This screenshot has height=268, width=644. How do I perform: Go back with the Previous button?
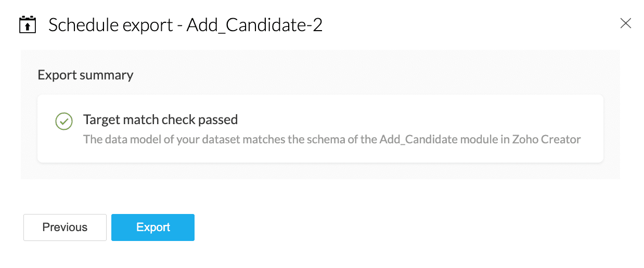65,227
